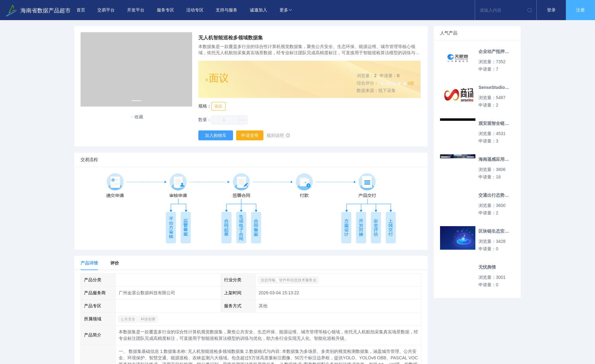
Task: Click the 海南省数据产品超市 logo icon
Action: pos(12,10)
